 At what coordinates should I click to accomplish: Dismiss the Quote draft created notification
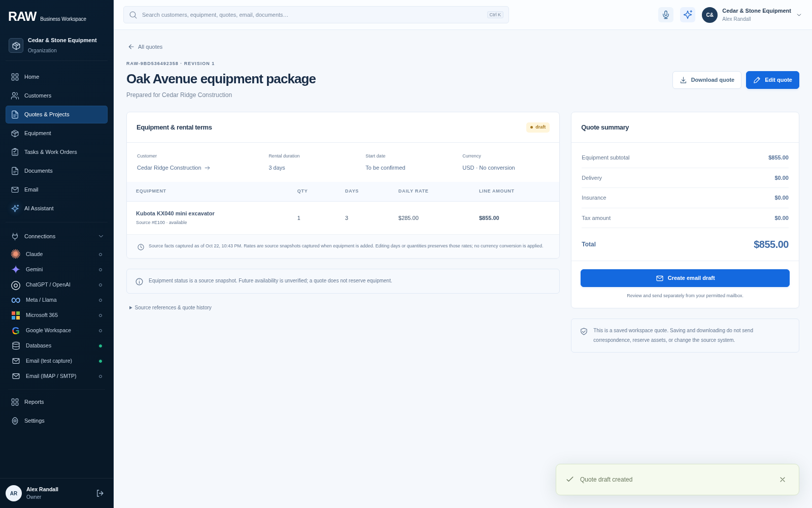point(783,480)
